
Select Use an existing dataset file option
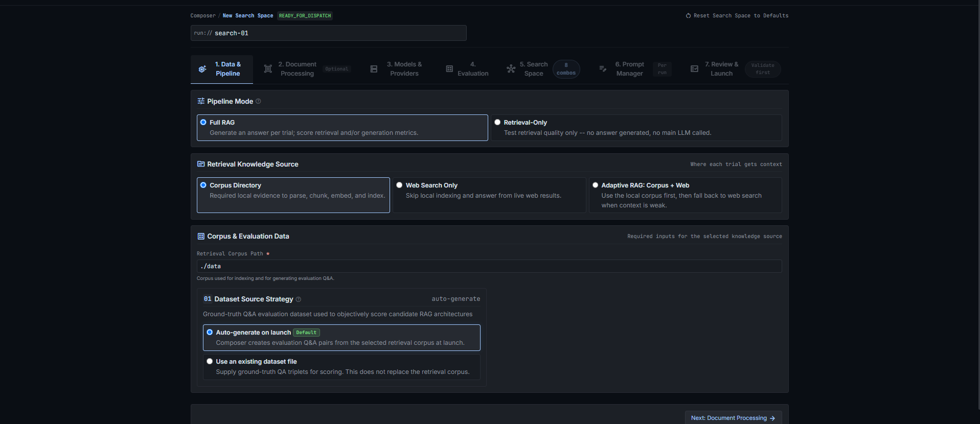coord(210,361)
